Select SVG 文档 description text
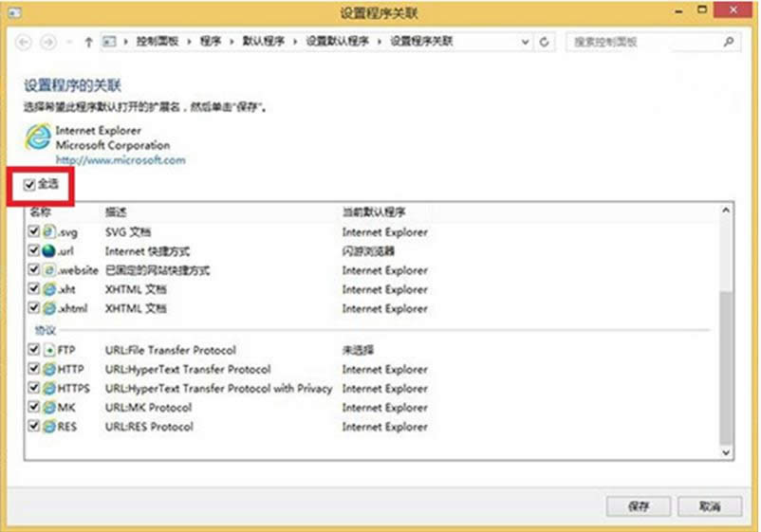This screenshot has height=532, width=761. click(x=128, y=231)
